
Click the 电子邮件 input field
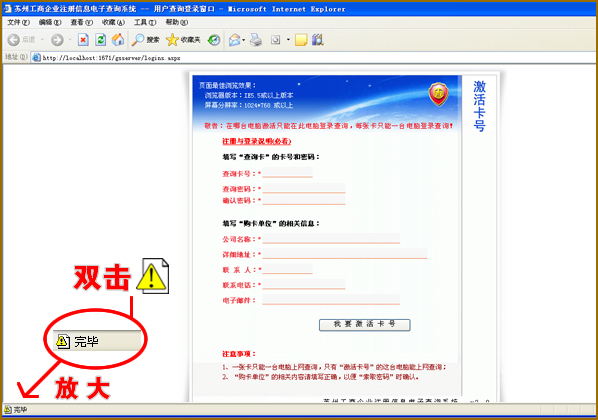[331, 299]
